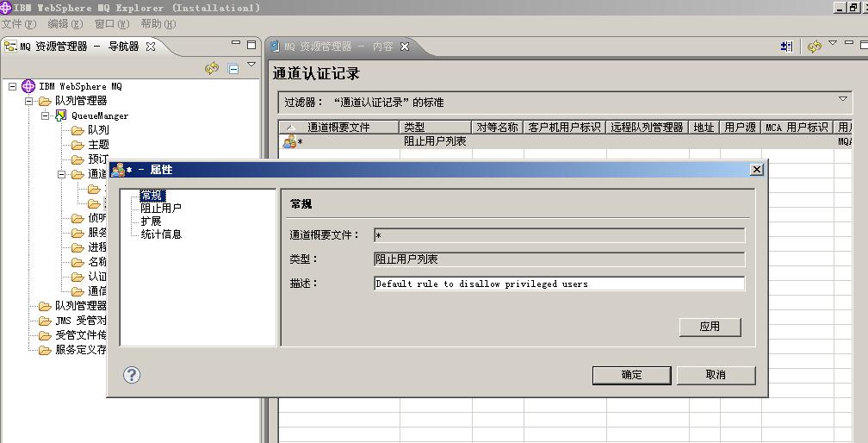Click the 确定 button
The width and height of the screenshot is (868, 443).
[x=632, y=375]
